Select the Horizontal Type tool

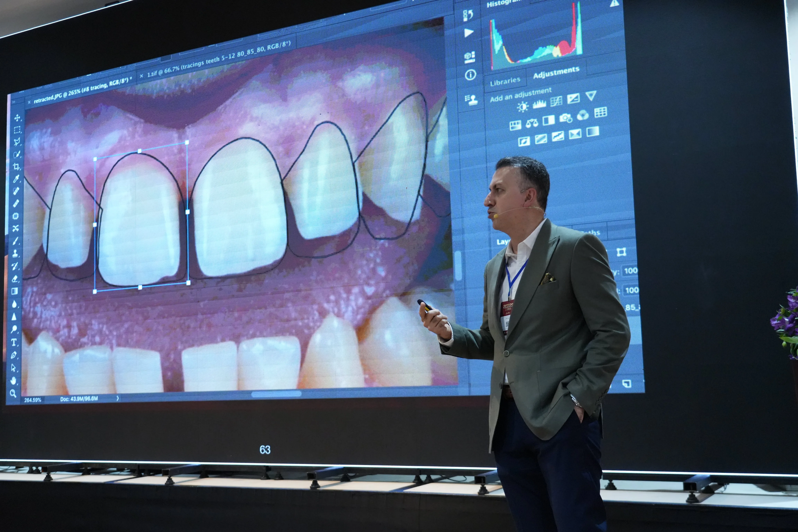tap(14, 342)
